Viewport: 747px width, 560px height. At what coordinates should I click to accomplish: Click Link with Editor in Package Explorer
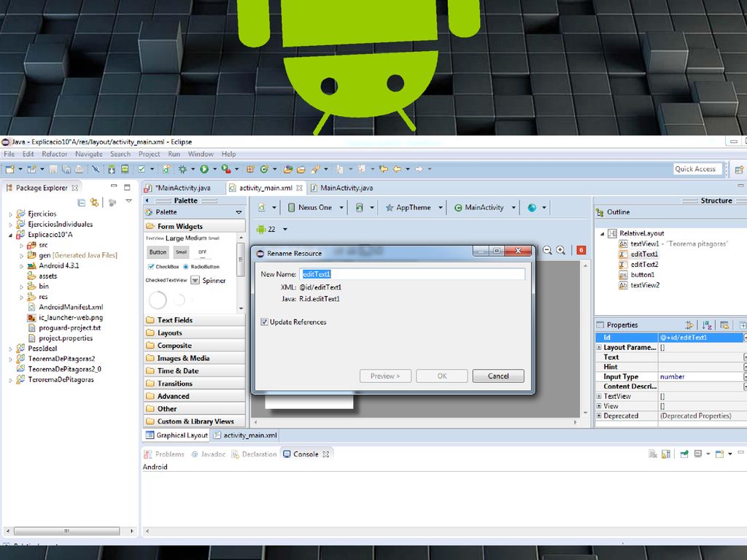coord(94,203)
